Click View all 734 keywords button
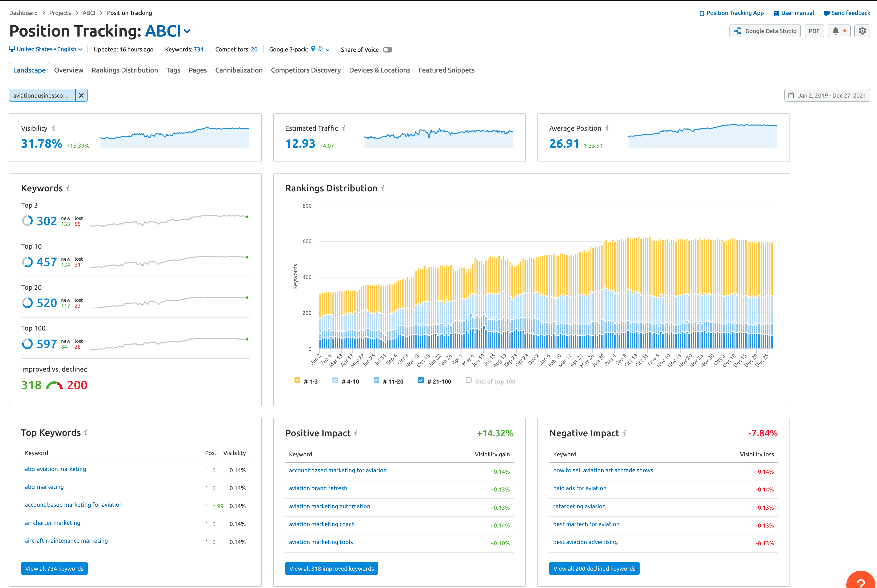Image resolution: width=877 pixels, height=588 pixels. [x=54, y=569]
